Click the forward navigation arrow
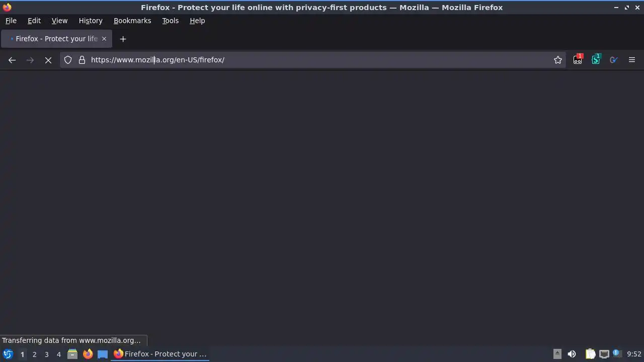The width and height of the screenshot is (644, 362). (30, 60)
